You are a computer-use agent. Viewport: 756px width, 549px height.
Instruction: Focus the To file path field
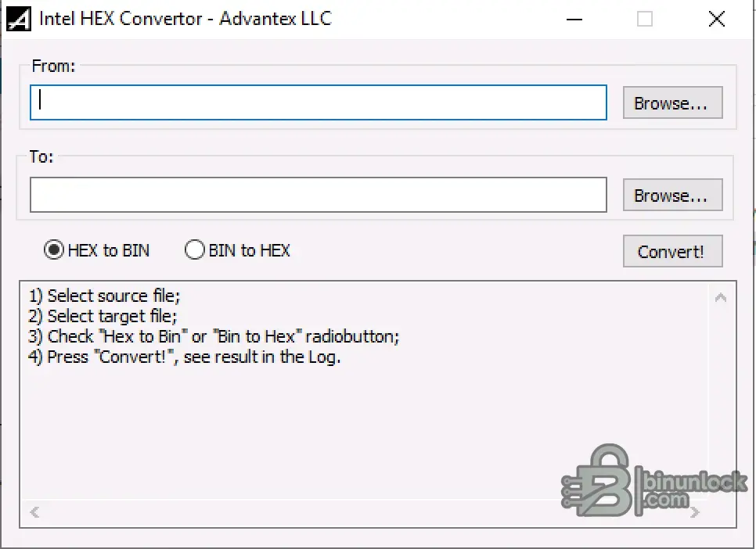click(319, 195)
